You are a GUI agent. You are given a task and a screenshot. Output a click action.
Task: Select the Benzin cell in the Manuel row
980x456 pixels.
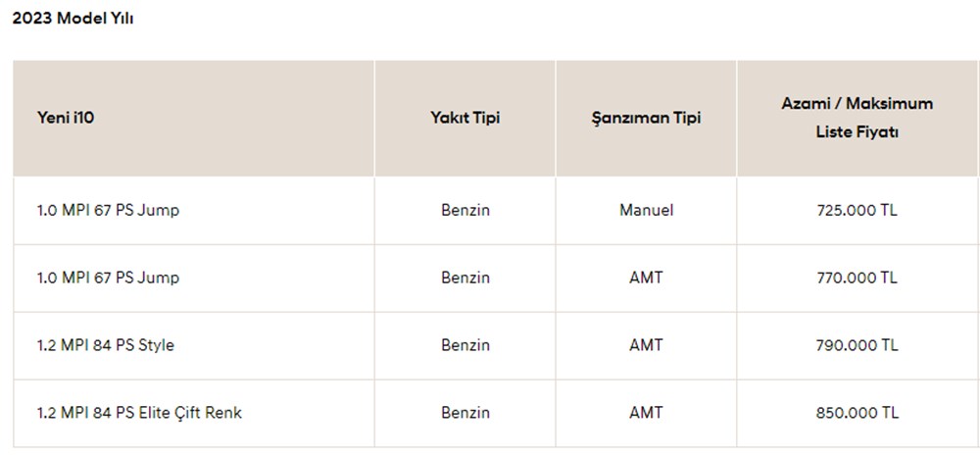point(465,210)
